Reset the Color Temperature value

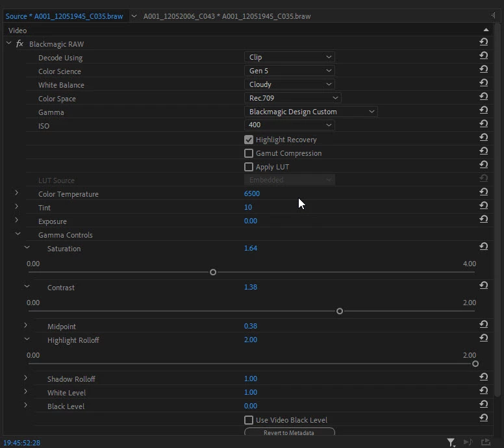pyautogui.click(x=483, y=192)
